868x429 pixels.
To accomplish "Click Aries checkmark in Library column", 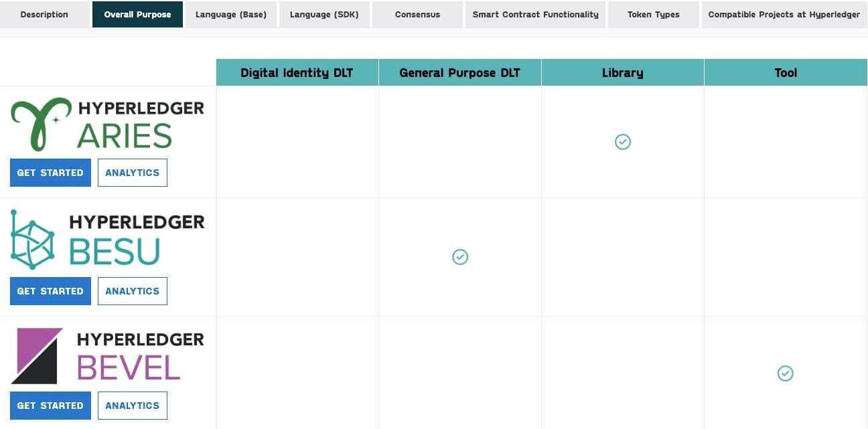I will (623, 142).
